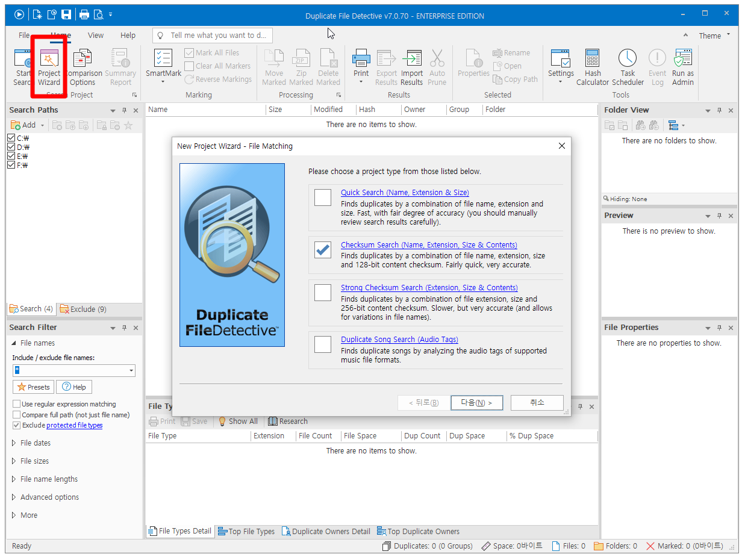Click Import Results icon
This screenshot has height=560, width=742.
point(412,67)
